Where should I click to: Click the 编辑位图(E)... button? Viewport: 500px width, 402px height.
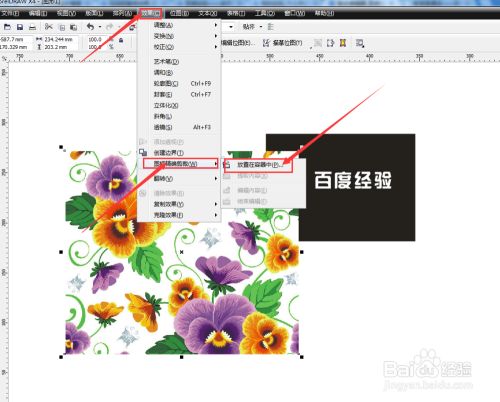[238, 43]
